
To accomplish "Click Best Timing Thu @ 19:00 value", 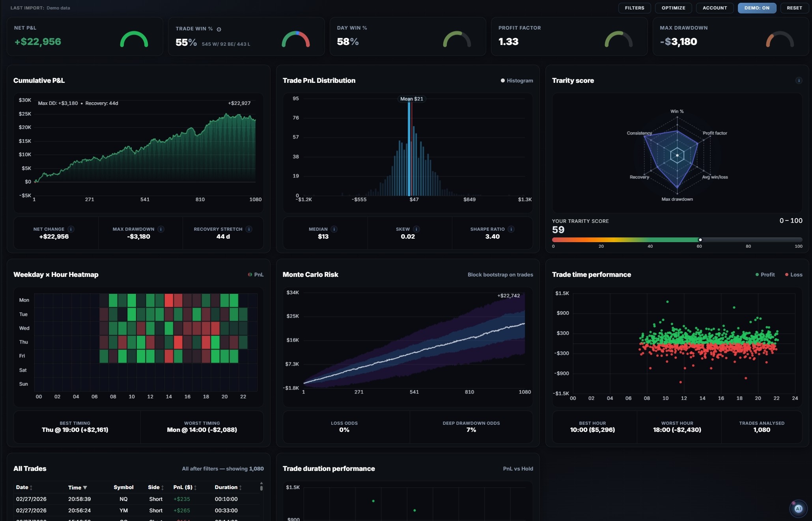I will (x=75, y=430).
